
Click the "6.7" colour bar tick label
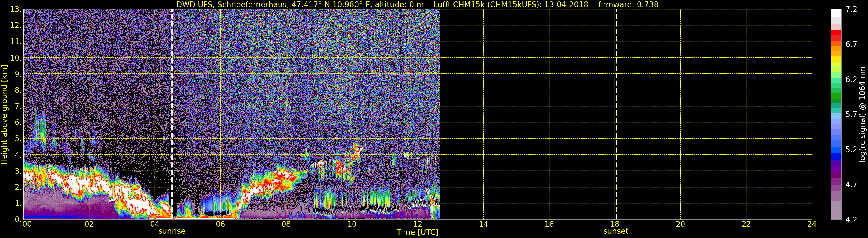[851, 44]
